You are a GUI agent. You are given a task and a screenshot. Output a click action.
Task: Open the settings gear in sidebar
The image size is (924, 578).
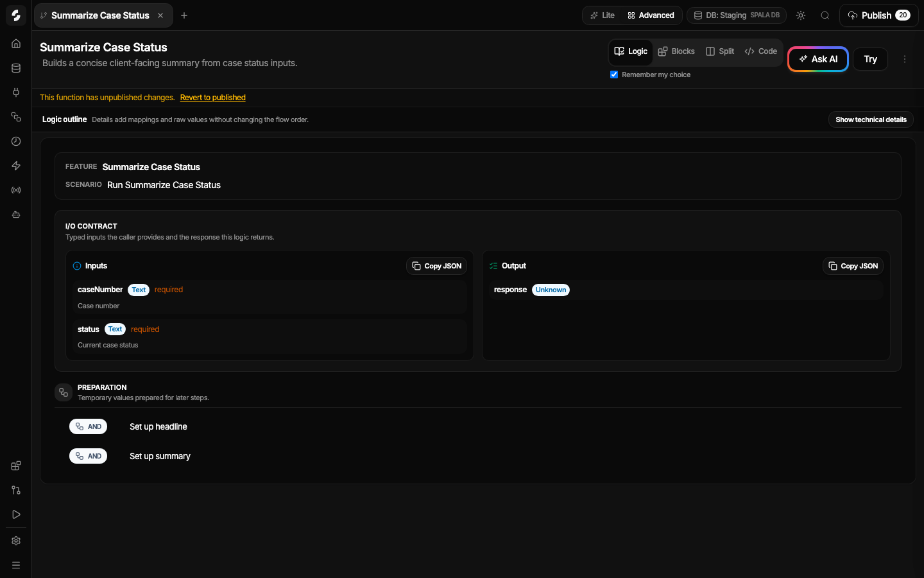pyautogui.click(x=16, y=541)
